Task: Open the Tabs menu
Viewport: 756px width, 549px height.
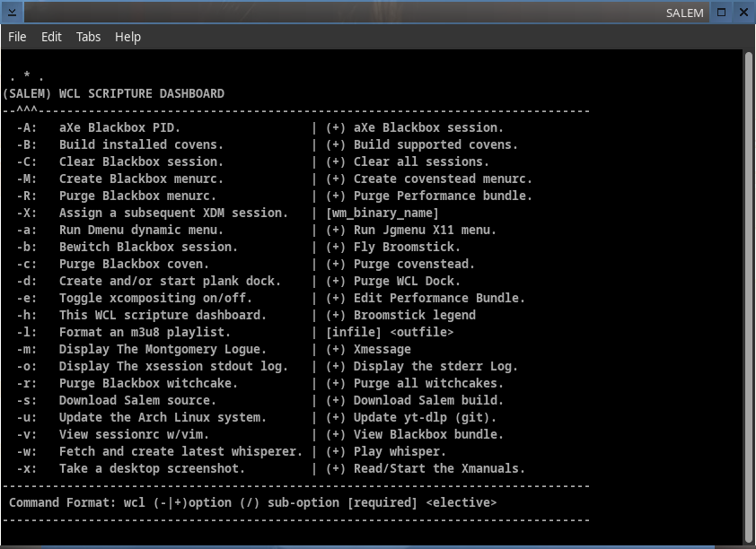Action: coord(88,37)
